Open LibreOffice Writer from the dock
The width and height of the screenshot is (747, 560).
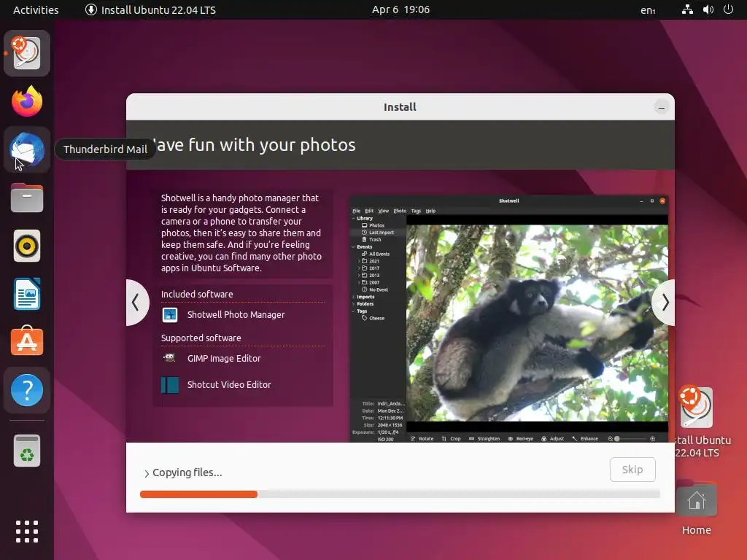[27, 294]
